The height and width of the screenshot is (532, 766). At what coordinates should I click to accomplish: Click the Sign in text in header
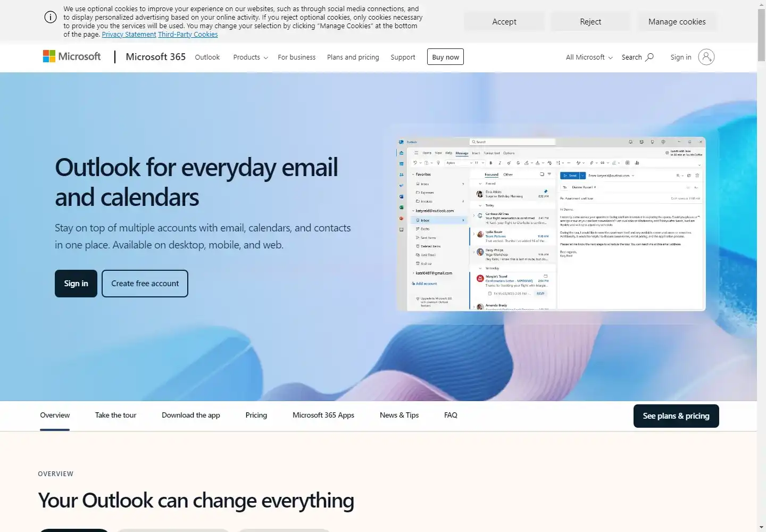pos(681,57)
